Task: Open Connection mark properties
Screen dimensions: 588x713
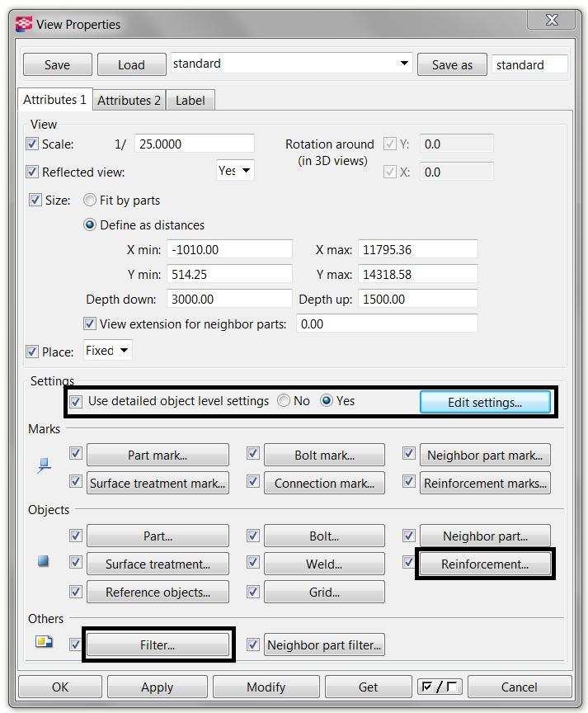Action: pyautogui.click(x=324, y=483)
